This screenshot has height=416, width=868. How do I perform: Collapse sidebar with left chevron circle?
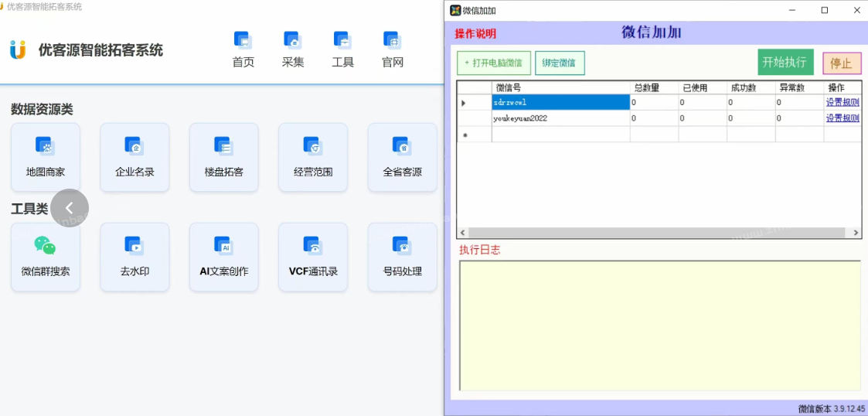(x=70, y=208)
